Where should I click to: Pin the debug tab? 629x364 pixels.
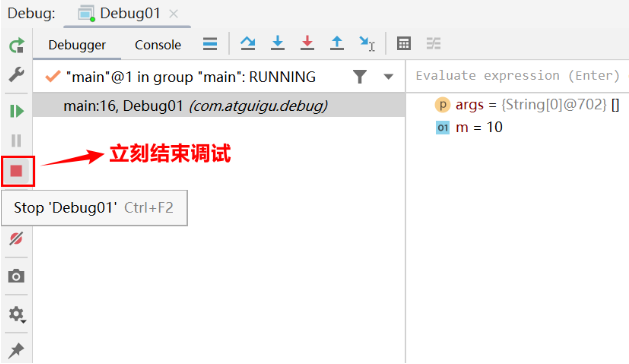tap(16, 351)
